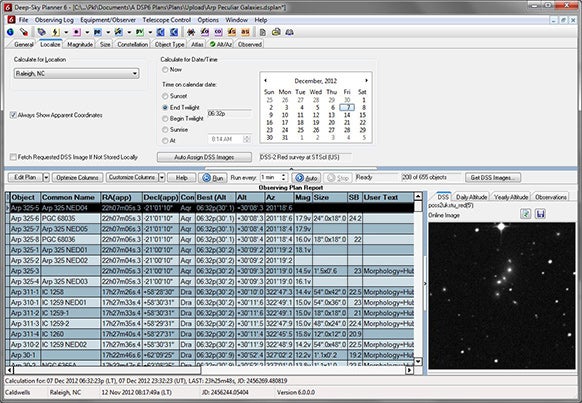Screen dimensions: 582x403
Task: Enable Fetch Requested DSS Image If Not Stored Locally
Action: (x=13, y=157)
